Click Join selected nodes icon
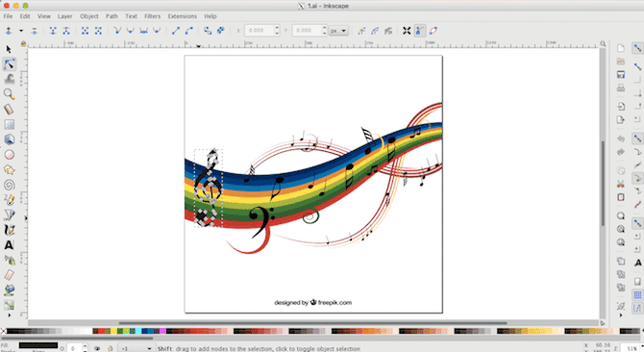The height and width of the screenshot is (352, 644). click(x=53, y=31)
